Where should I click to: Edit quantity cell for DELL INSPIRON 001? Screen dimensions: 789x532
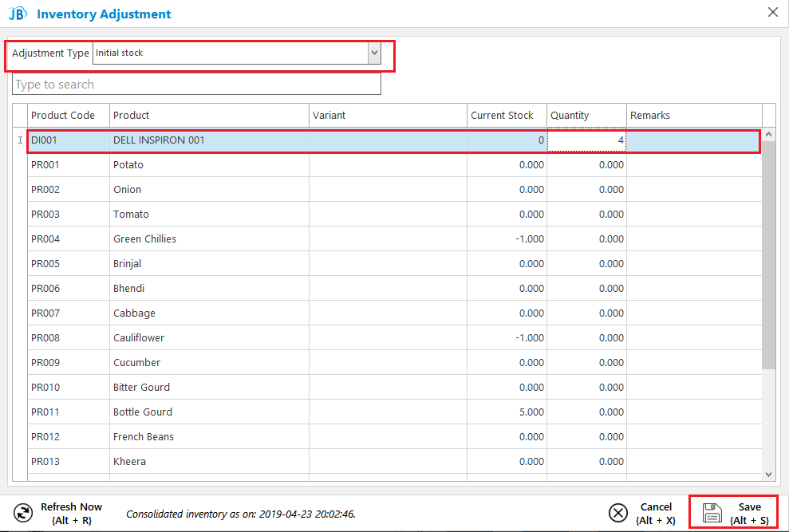586,140
